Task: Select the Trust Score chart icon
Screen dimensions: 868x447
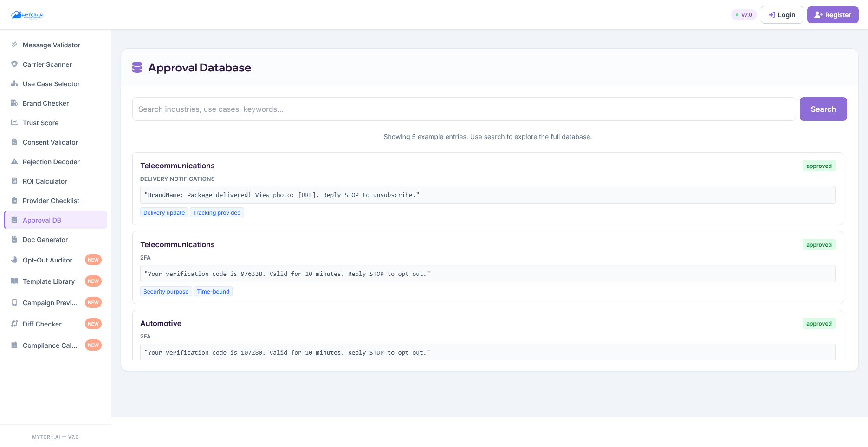Action: tap(14, 122)
